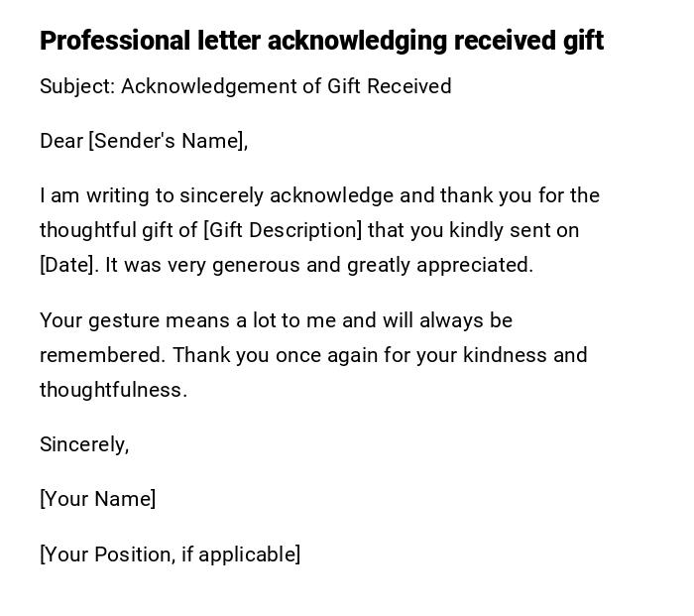Click the word 'Dear' in the salutation
Screen dimensions: 694x616
61,141
